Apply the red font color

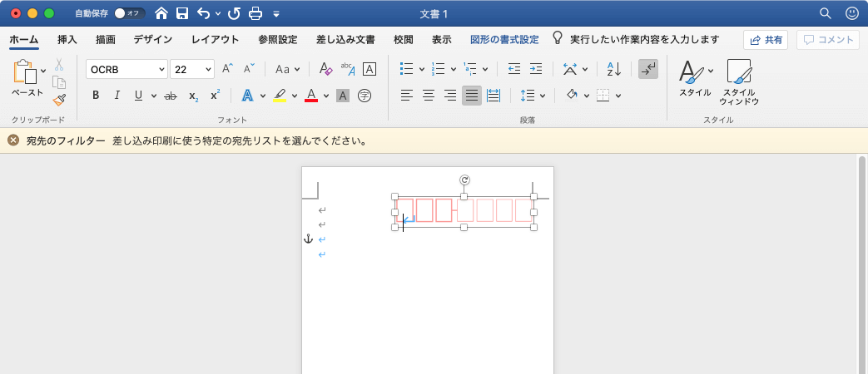point(311,96)
